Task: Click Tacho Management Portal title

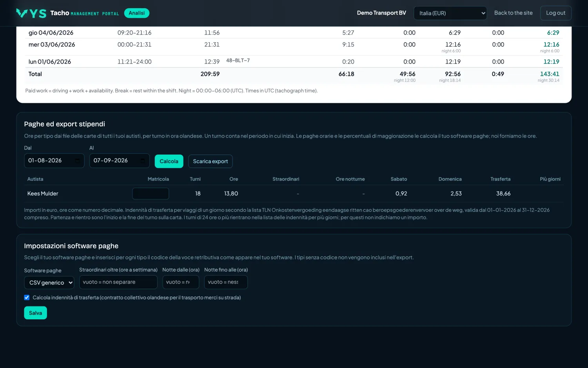Action: 84,13
